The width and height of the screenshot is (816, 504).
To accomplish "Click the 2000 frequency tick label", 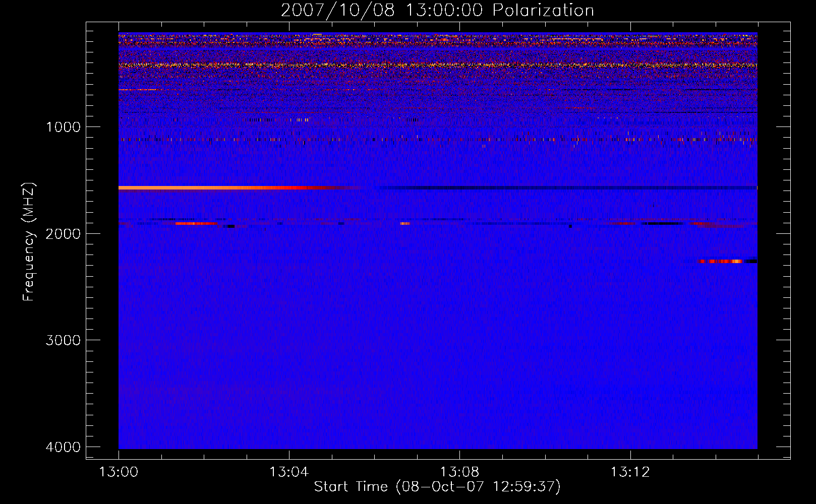I will [63, 233].
